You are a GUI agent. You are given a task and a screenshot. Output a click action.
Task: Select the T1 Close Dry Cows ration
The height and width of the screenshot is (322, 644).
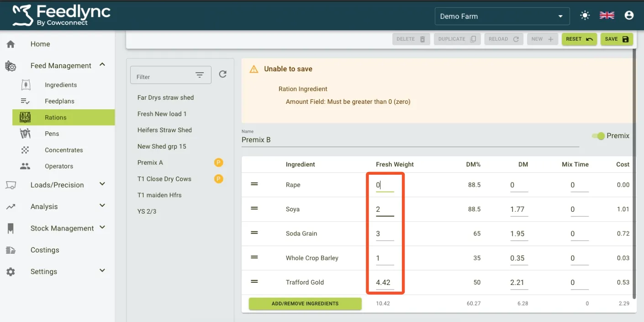[x=164, y=179]
